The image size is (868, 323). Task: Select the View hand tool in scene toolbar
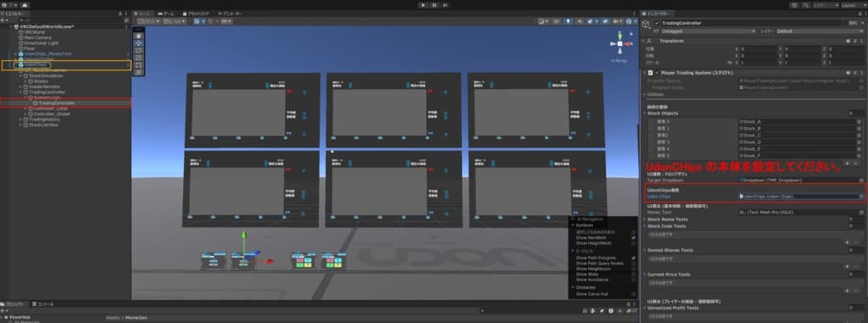(x=138, y=35)
